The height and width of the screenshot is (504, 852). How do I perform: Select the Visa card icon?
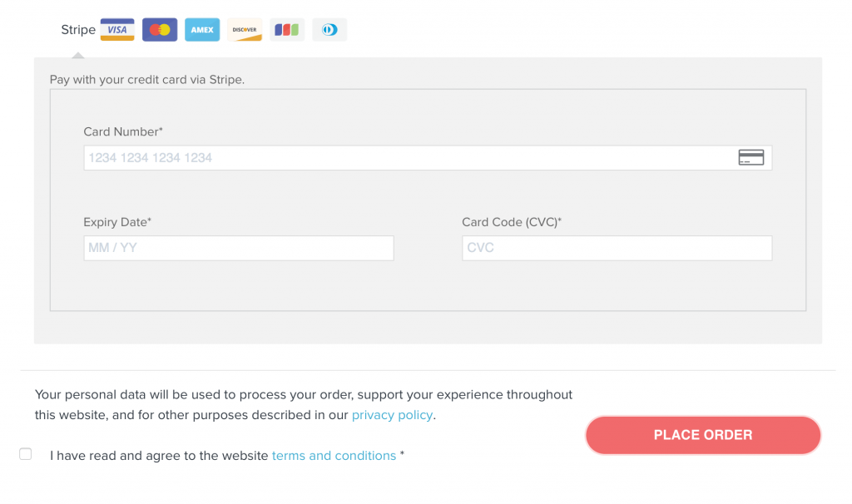[x=116, y=29]
